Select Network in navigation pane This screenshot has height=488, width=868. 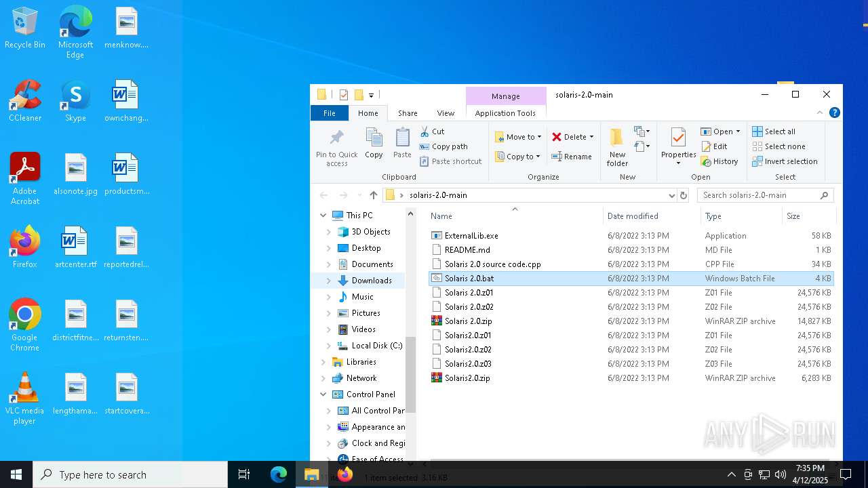pos(361,378)
